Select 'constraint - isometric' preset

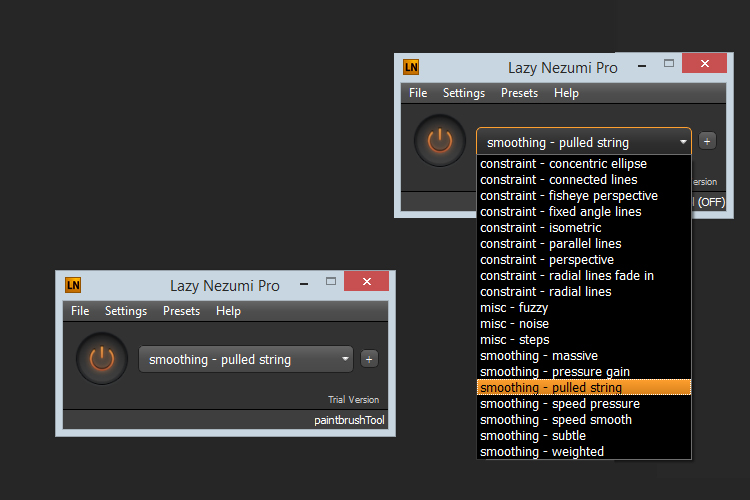coord(584,228)
